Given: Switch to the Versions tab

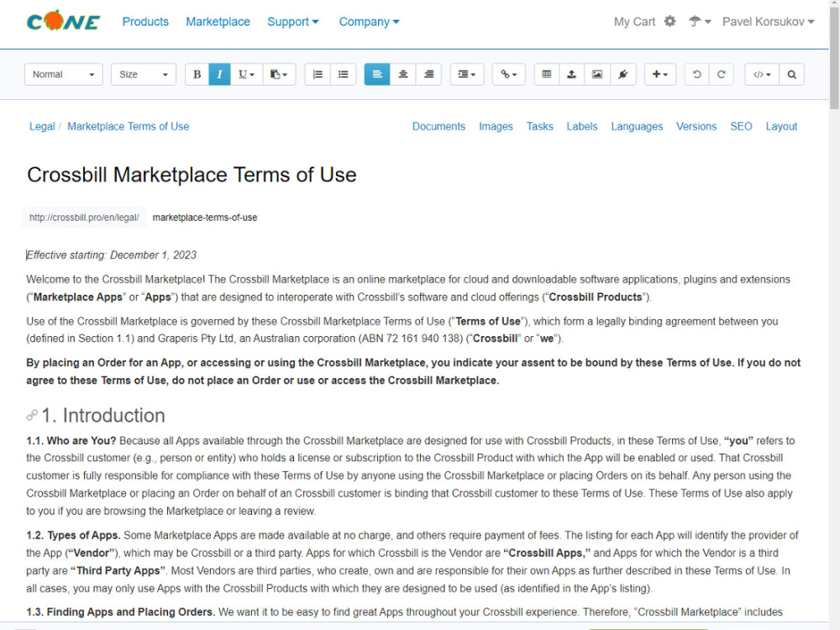Looking at the screenshot, I should point(696,127).
